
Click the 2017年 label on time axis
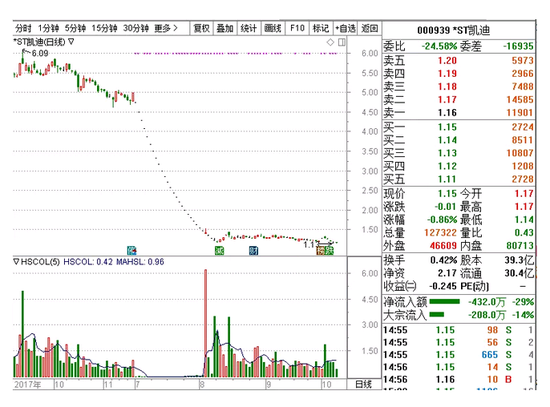(27, 385)
